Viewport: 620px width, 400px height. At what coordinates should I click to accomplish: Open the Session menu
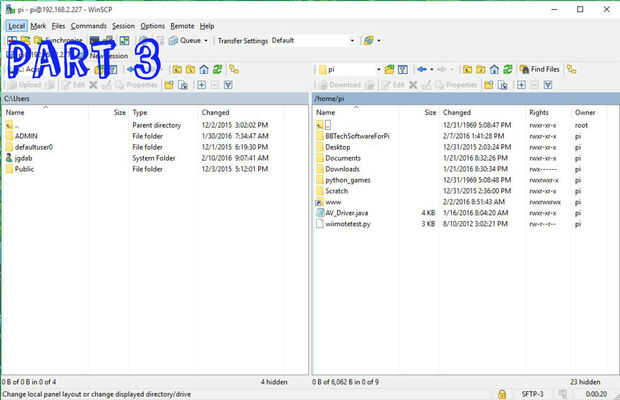click(123, 26)
